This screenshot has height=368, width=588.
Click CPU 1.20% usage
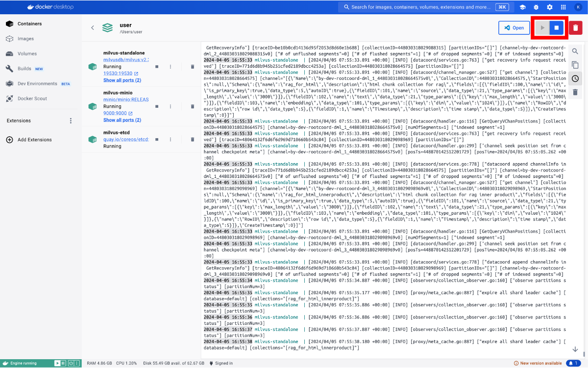tap(126, 363)
